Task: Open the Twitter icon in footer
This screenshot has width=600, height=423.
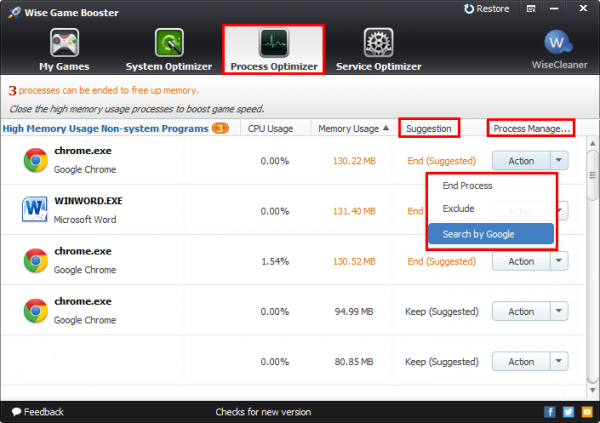Action: coord(568,412)
